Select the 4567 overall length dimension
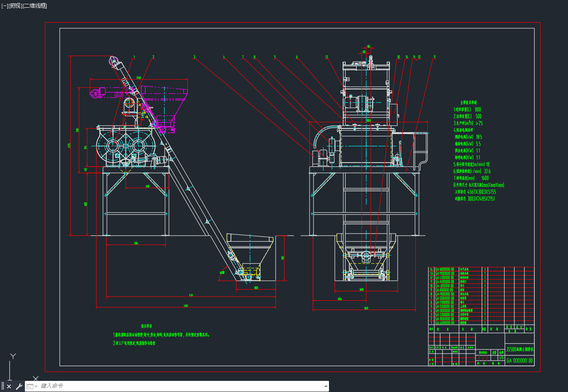568x392 pixels. (x=186, y=306)
